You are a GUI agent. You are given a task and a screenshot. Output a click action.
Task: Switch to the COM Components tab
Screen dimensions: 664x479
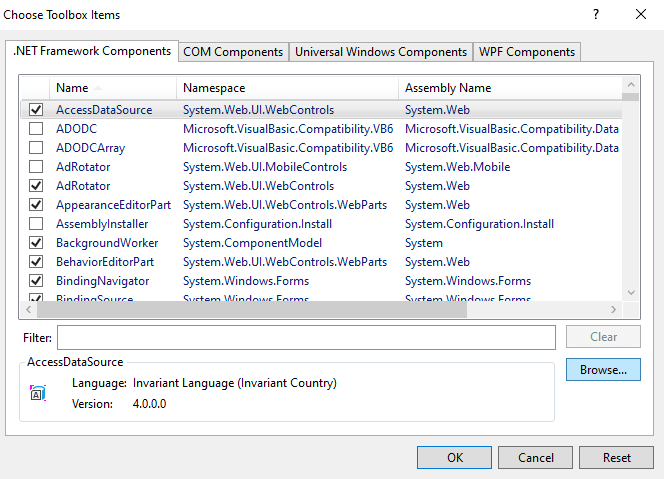click(x=233, y=52)
